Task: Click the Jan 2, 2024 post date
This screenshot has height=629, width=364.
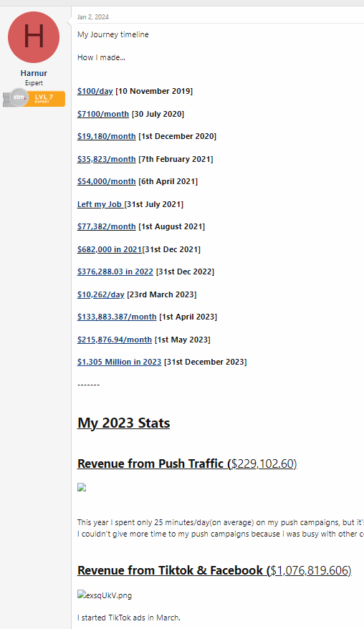Action: (92, 17)
